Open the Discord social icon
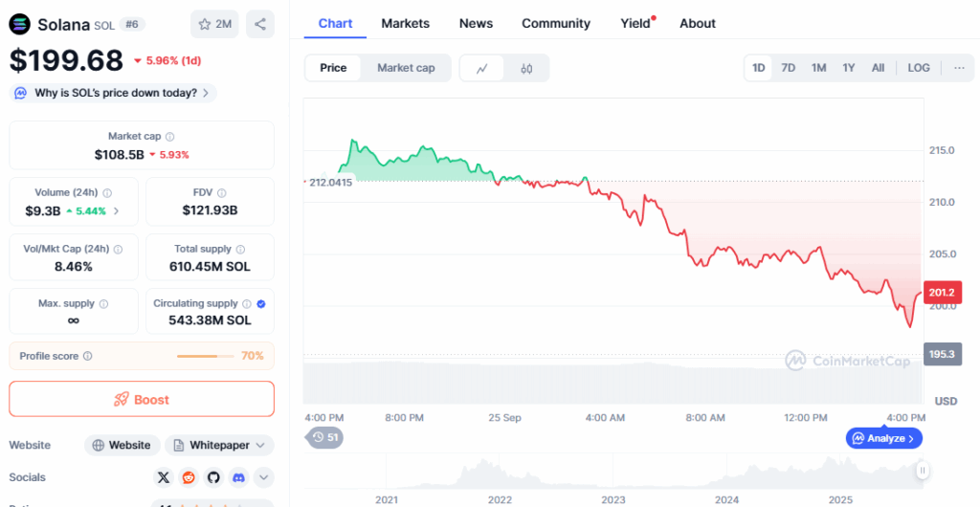Viewport: 980px width, 507px height. (238, 477)
